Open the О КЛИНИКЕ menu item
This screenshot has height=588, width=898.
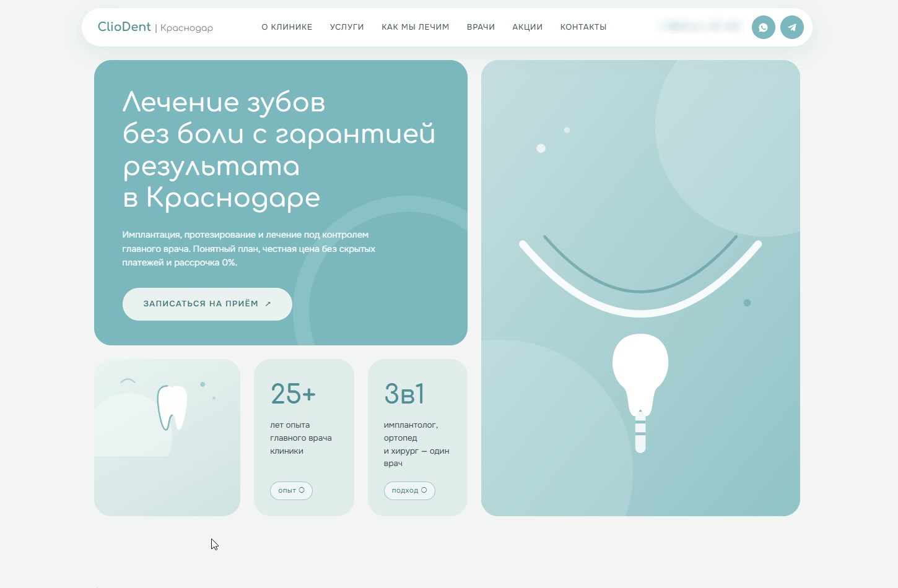pos(287,27)
